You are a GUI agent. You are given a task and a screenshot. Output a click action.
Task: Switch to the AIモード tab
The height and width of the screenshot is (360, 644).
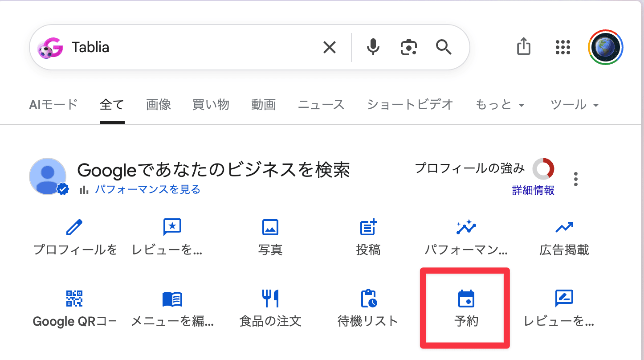53,105
